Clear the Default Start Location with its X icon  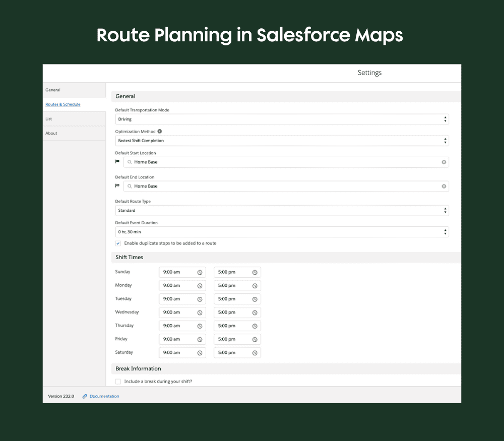(x=444, y=162)
